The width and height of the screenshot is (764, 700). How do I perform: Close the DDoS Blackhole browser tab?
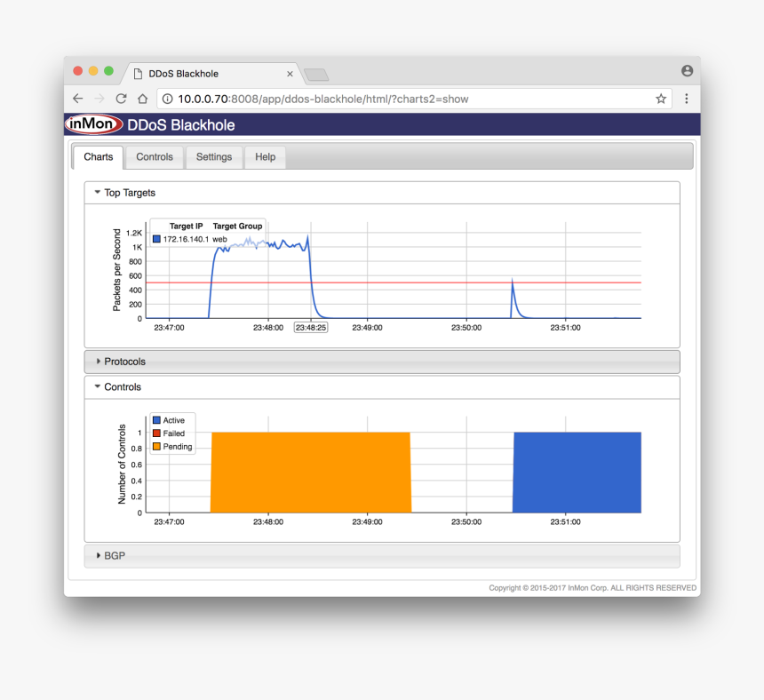pos(290,74)
